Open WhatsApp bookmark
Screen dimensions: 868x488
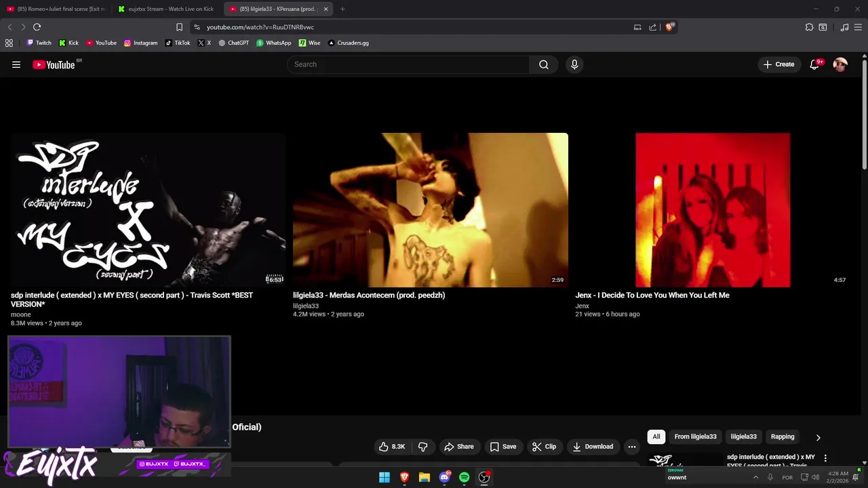click(x=273, y=43)
